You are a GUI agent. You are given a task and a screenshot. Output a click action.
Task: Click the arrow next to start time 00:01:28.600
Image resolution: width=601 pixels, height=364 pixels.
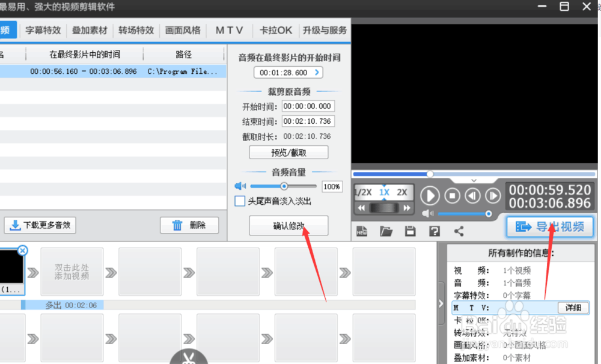point(317,73)
